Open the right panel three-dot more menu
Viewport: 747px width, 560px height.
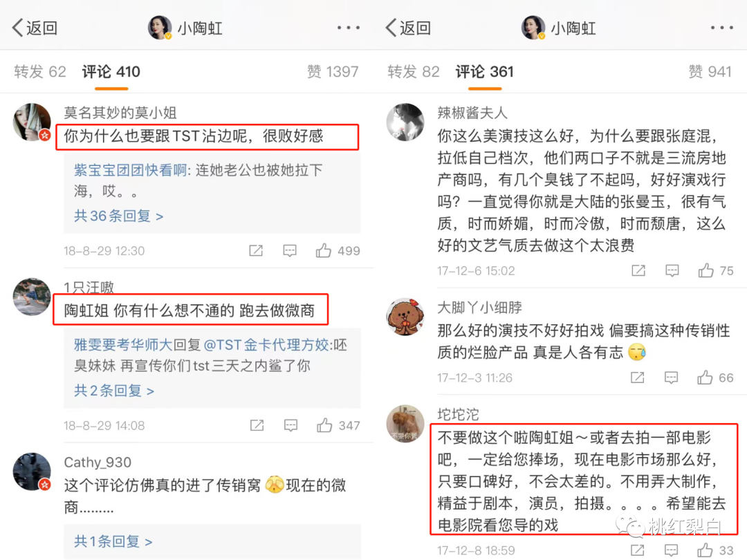(721, 28)
